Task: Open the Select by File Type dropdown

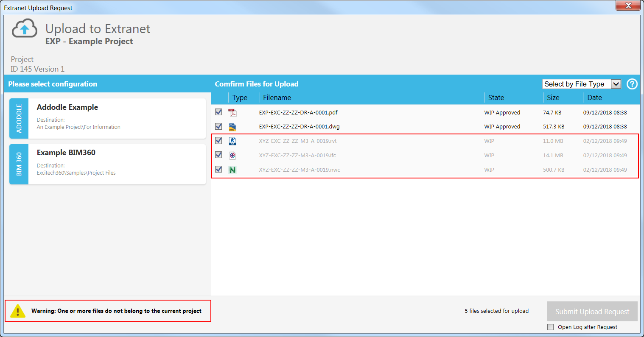Action: point(616,84)
